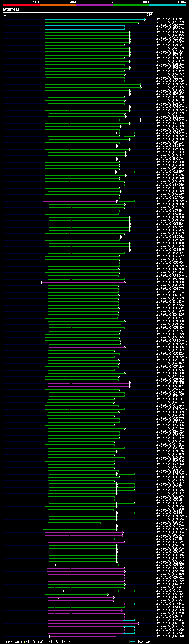Open hit UniRef100_C1MSY3
The image size is (189, 644).
click(170, 22)
